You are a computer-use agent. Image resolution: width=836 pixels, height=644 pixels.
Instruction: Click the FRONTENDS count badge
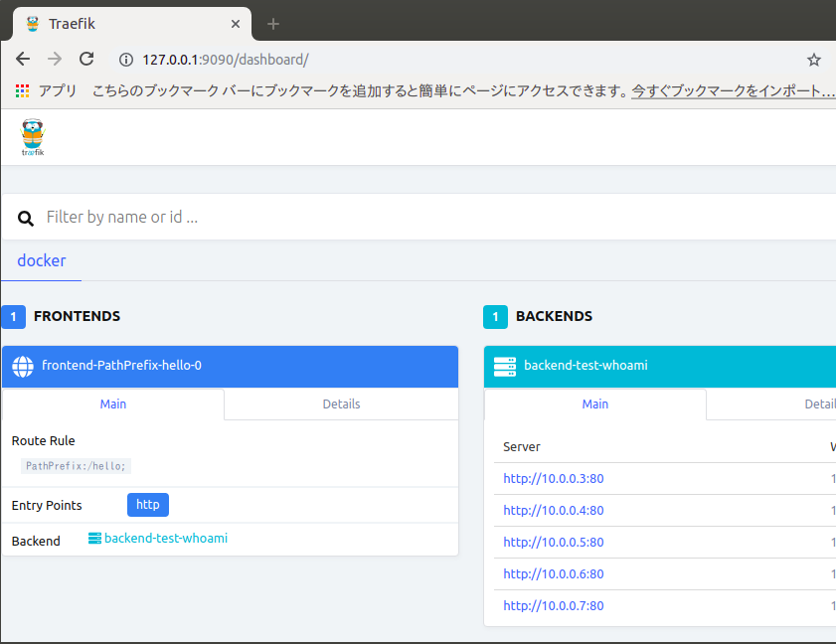pyautogui.click(x=13, y=317)
